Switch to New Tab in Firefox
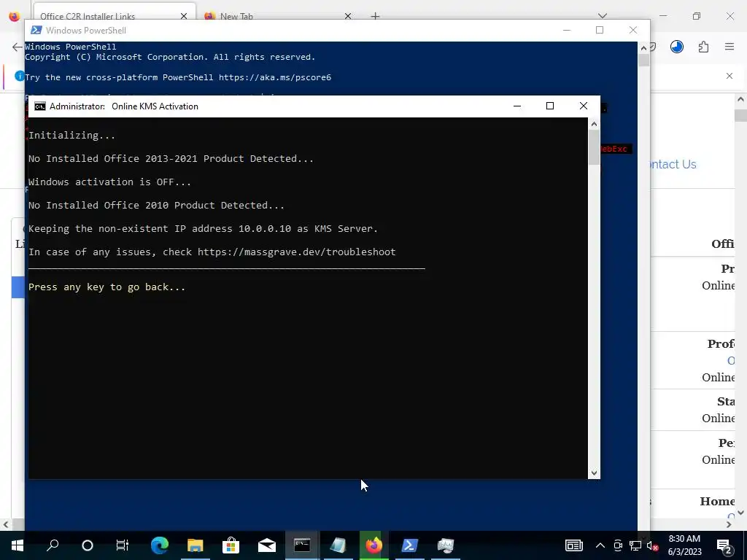This screenshot has width=747, height=560. tap(236, 16)
